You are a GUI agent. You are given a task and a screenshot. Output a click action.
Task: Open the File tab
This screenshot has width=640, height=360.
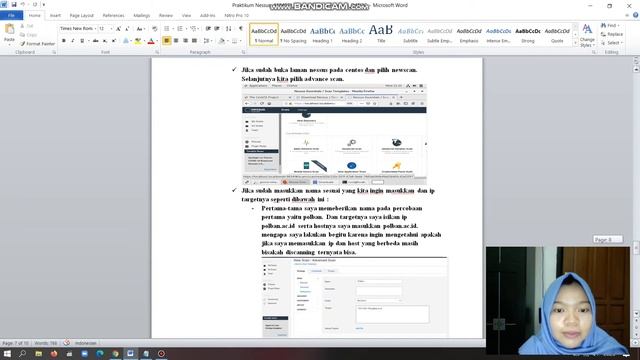tap(11, 16)
